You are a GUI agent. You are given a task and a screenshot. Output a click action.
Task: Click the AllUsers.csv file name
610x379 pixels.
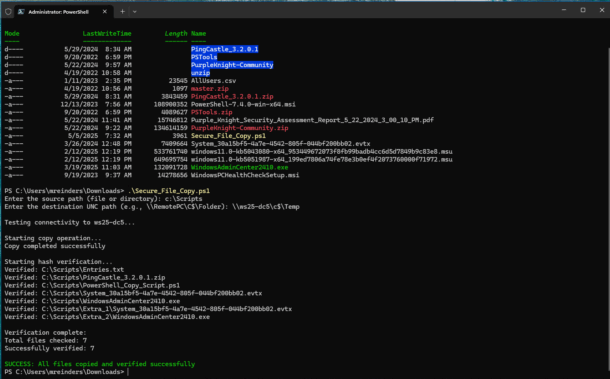point(213,81)
